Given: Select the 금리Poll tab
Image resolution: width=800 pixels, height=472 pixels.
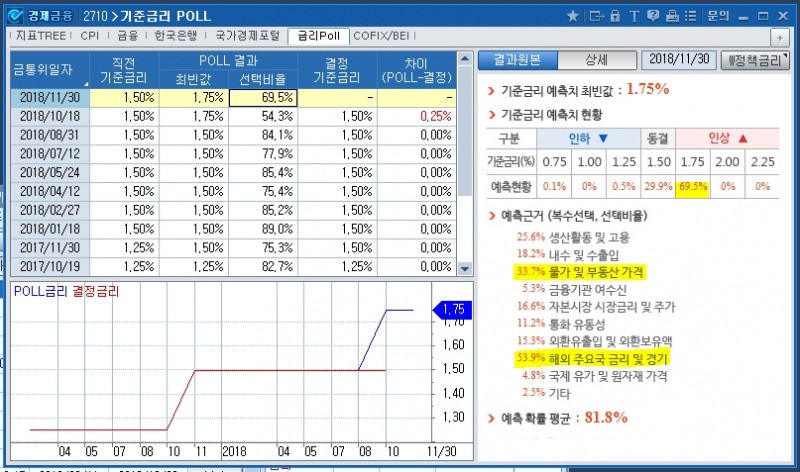Looking at the screenshot, I should pos(319,36).
